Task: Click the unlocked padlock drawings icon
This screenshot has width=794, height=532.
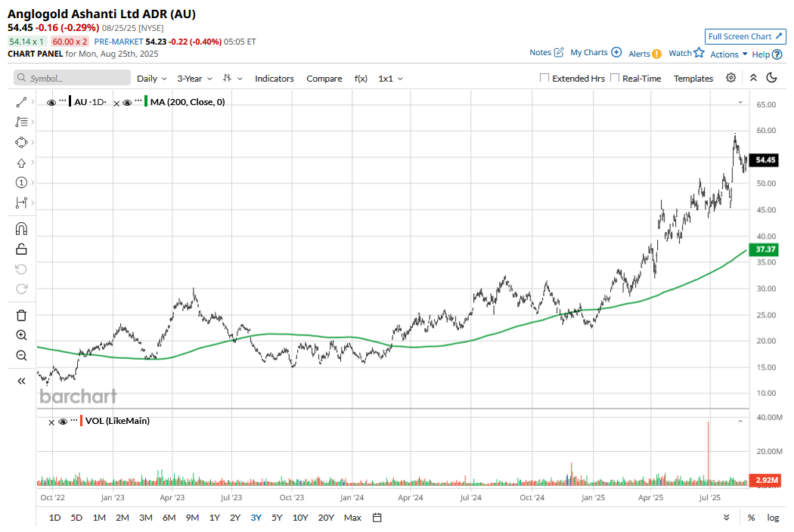Action: [21, 249]
